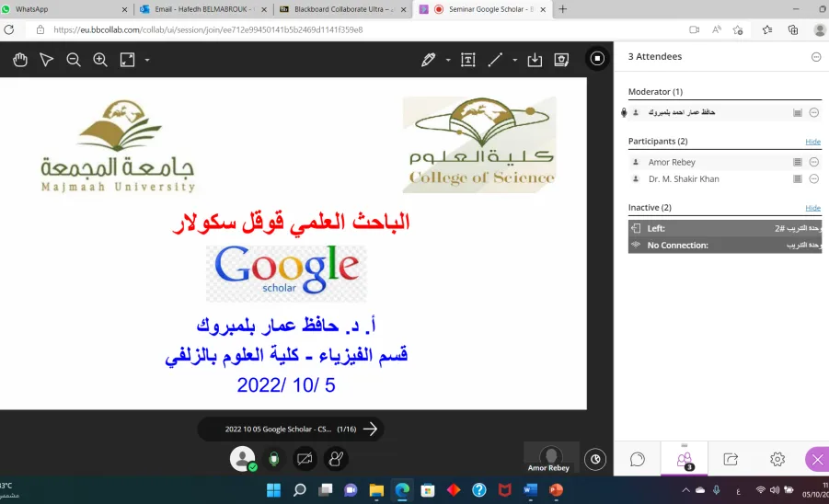Select participant Amor Rebey
Viewport: 829px width, 504px height.
tap(672, 162)
